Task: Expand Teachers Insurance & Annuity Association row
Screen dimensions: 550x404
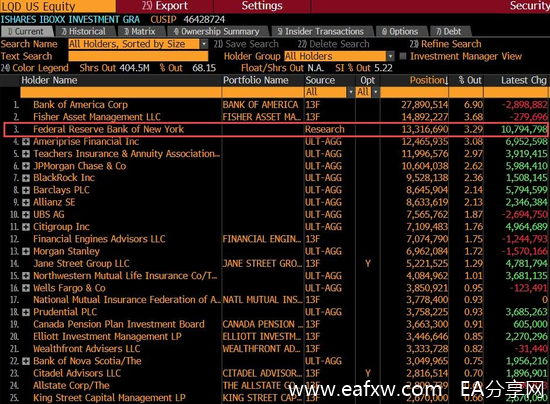Action: 26,154
